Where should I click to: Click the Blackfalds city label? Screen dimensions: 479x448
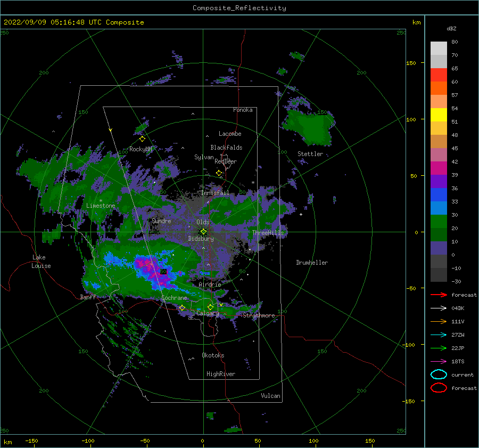coord(226,148)
